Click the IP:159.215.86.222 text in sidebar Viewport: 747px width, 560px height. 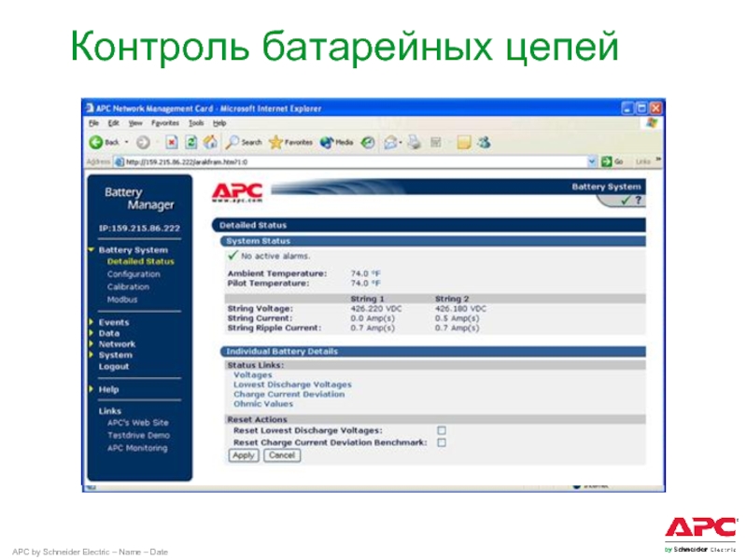139,228
